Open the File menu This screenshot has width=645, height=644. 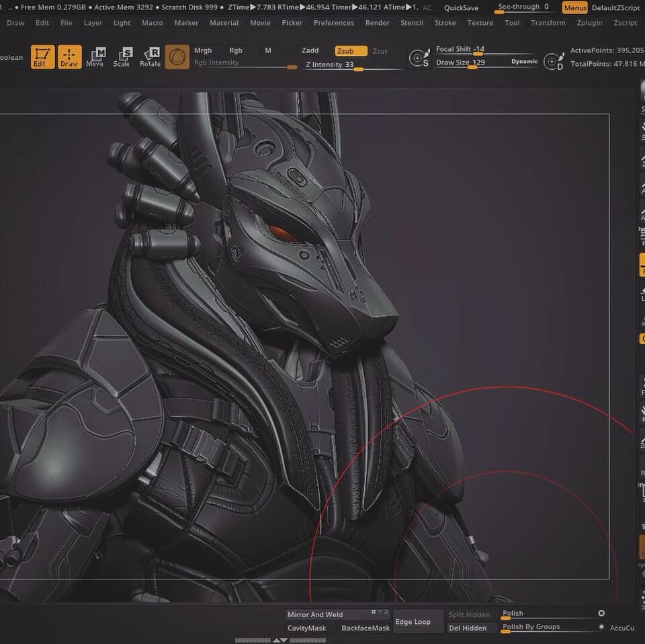pos(67,23)
